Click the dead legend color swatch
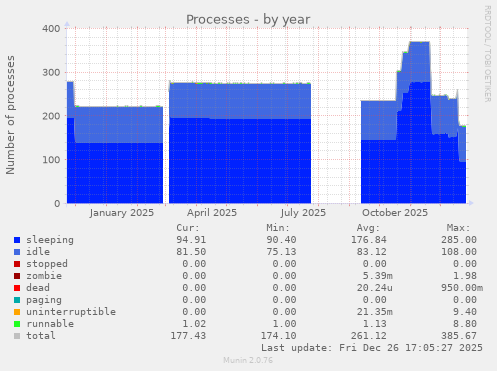497x371 pixels. (x=17, y=288)
